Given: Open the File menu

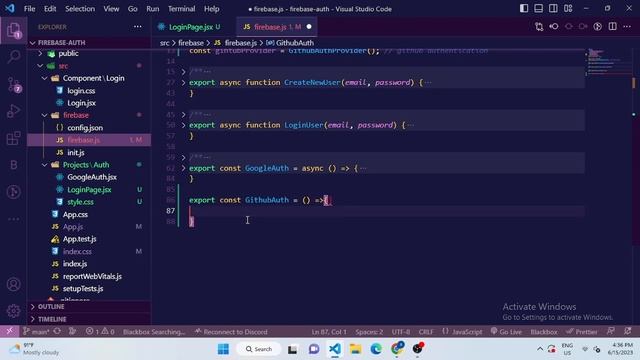Looking at the screenshot, I should [29, 9].
